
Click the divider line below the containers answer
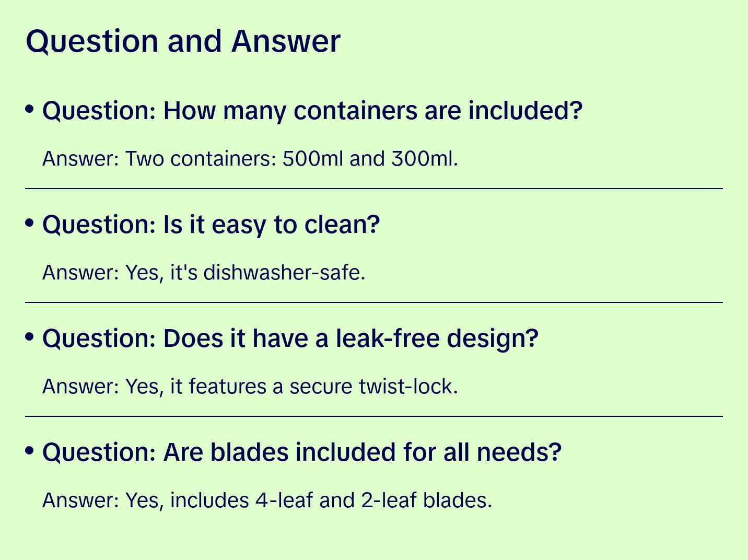[x=374, y=188]
